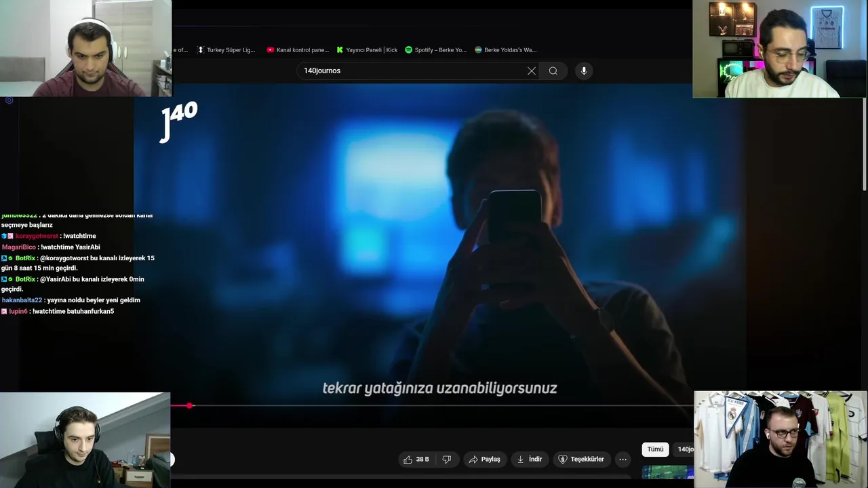The height and width of the screenshot is (488, 868).
Task: Click the Teşekkürler button
Action: pos(581,460)
